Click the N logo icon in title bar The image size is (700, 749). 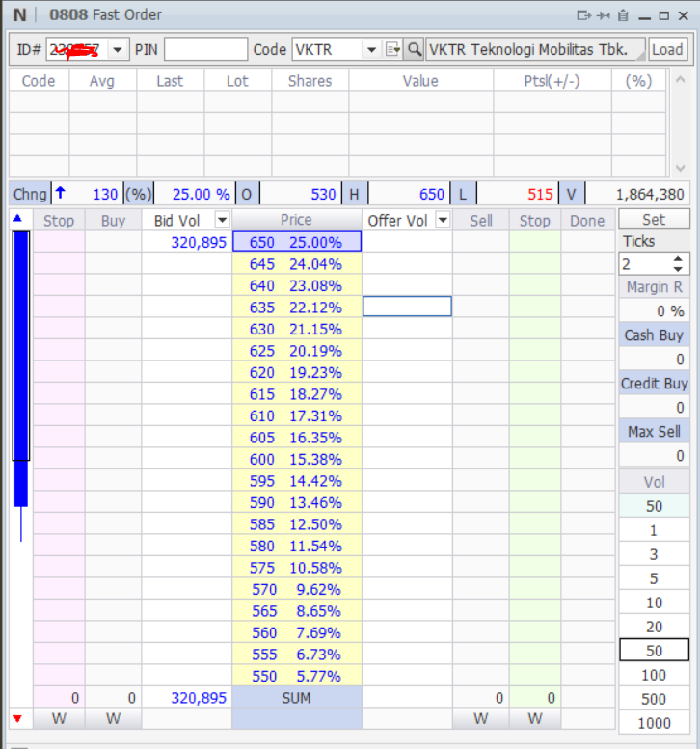coord(19,15)
